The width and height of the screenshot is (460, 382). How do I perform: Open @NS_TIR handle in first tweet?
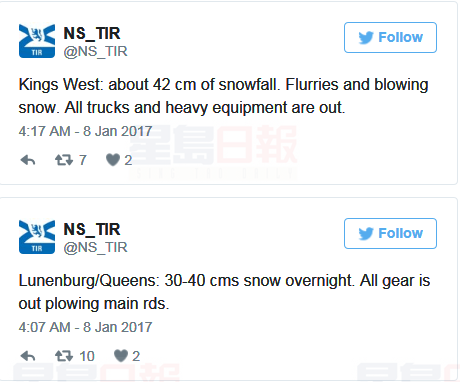(x=96, y=51)
